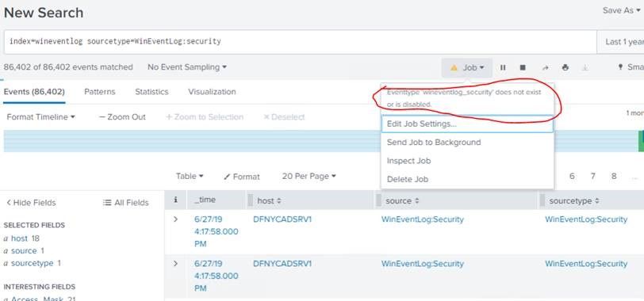
Task: Share the search job
Action: [x=545, y=67]
